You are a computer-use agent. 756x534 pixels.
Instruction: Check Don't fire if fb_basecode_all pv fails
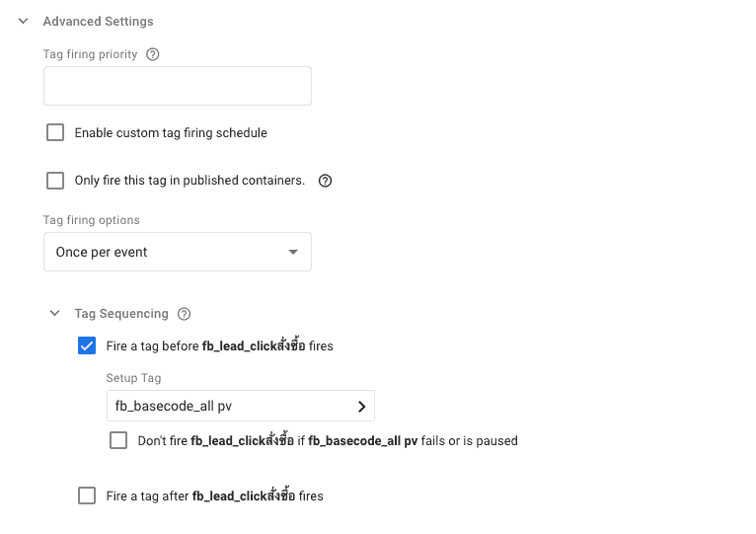click(x=118, y=440)
